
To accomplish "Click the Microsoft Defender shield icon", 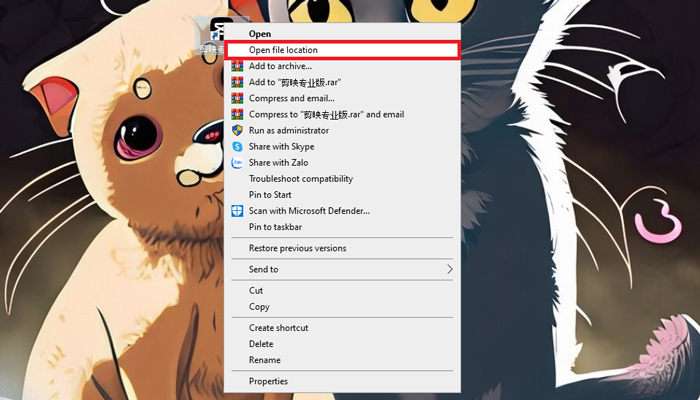I will click(237, 211).
